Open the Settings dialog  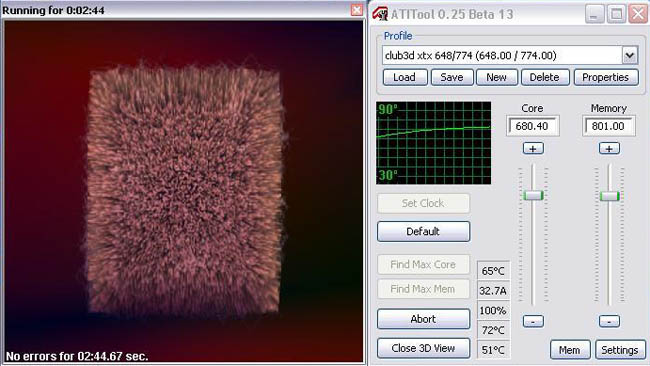tap(620, 350)
